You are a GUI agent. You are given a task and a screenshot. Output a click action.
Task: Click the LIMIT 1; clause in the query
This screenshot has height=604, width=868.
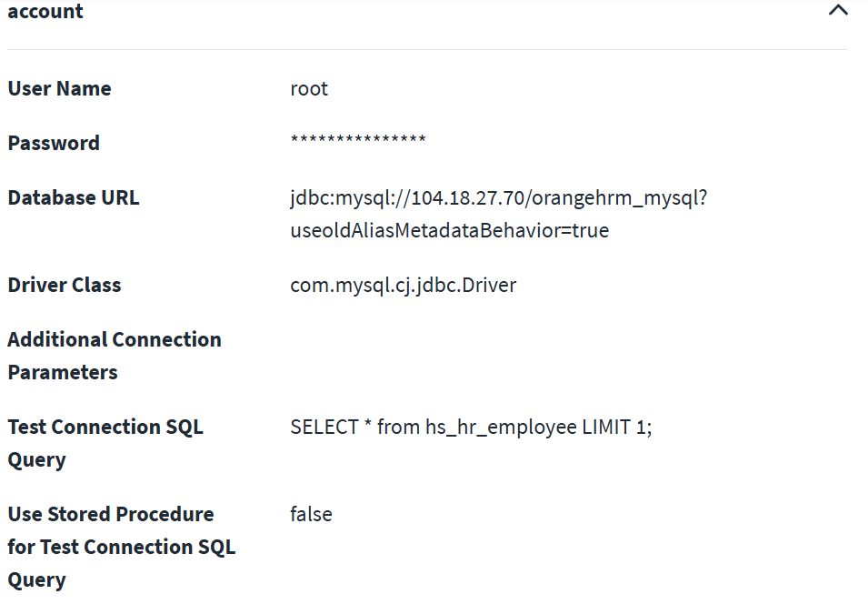(617, 427)
